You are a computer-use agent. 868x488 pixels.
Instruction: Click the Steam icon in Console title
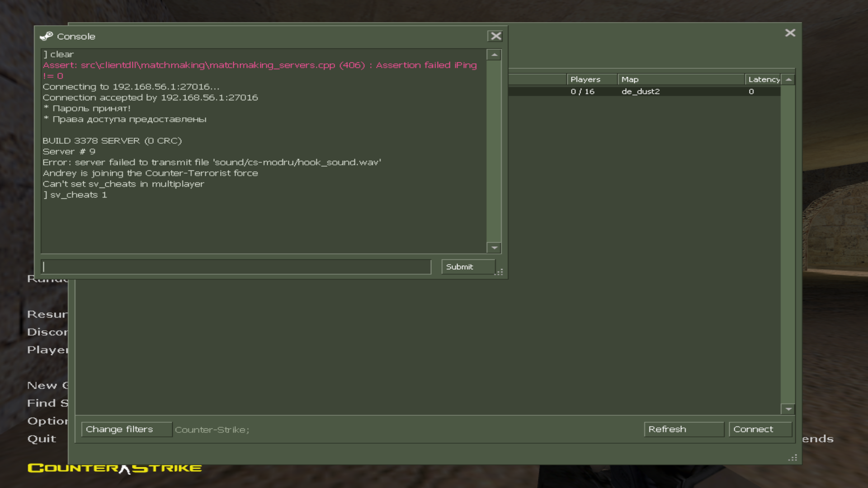(46, 36)
